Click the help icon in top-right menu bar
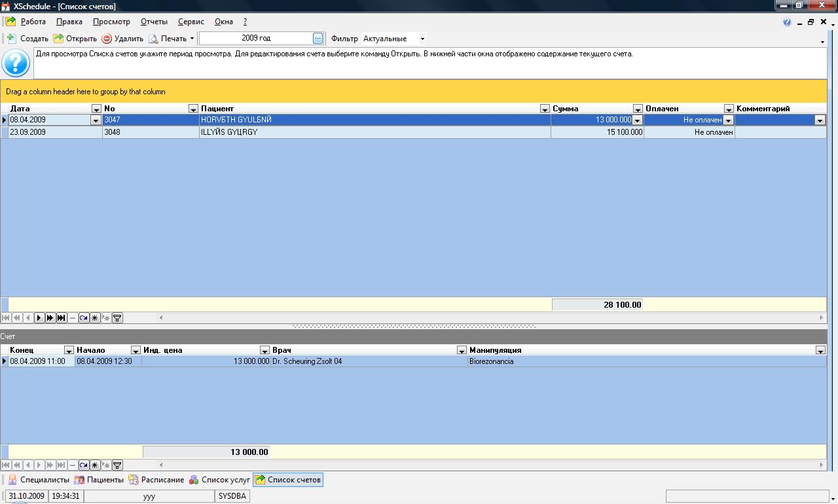 click(x=787, y=22)
